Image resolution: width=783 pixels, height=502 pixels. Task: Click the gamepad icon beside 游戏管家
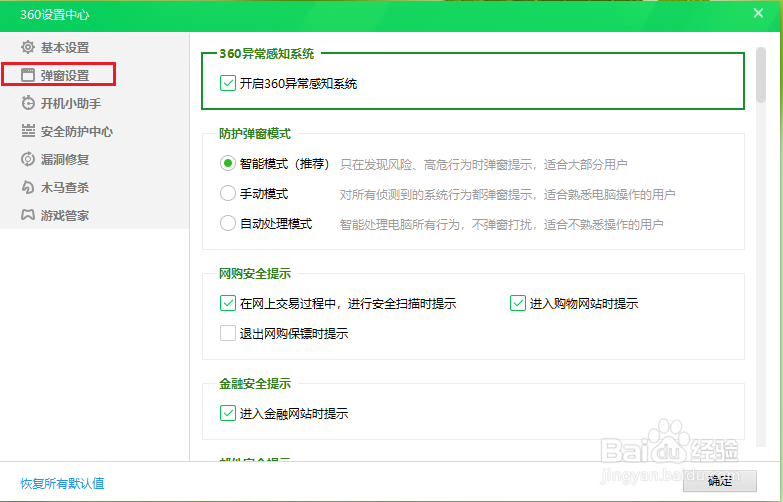point(27,215)
